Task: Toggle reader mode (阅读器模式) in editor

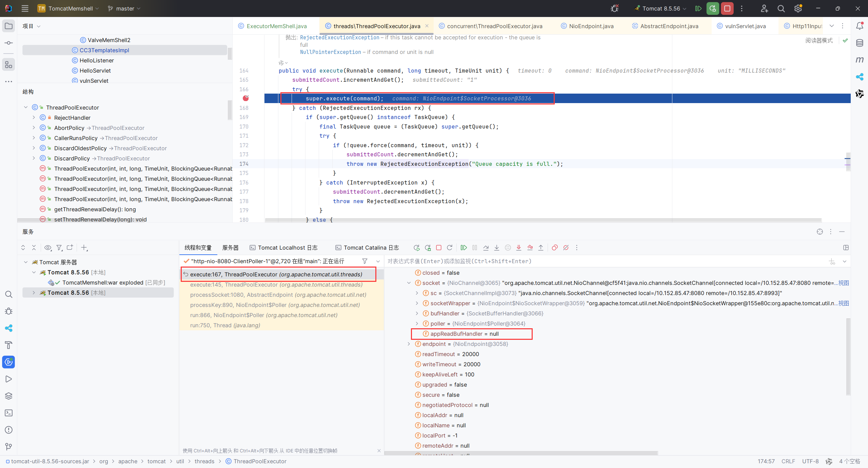Action: tap(819, 40)
